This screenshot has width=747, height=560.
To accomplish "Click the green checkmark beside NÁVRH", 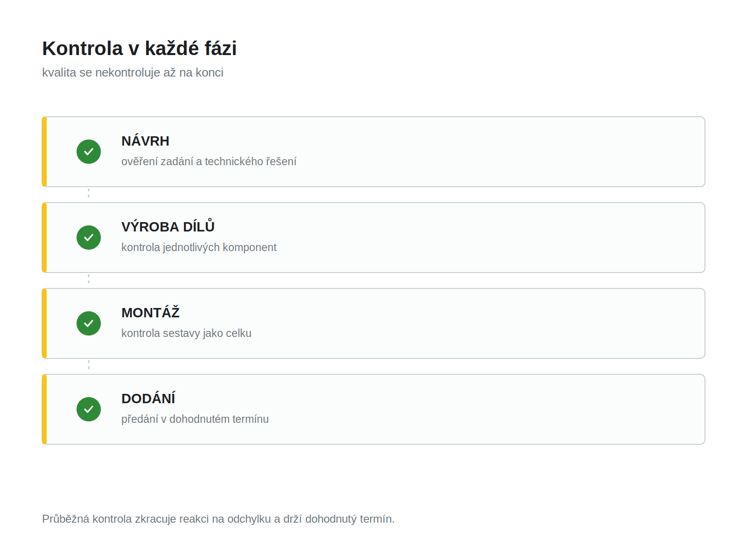I will (89, 152).
